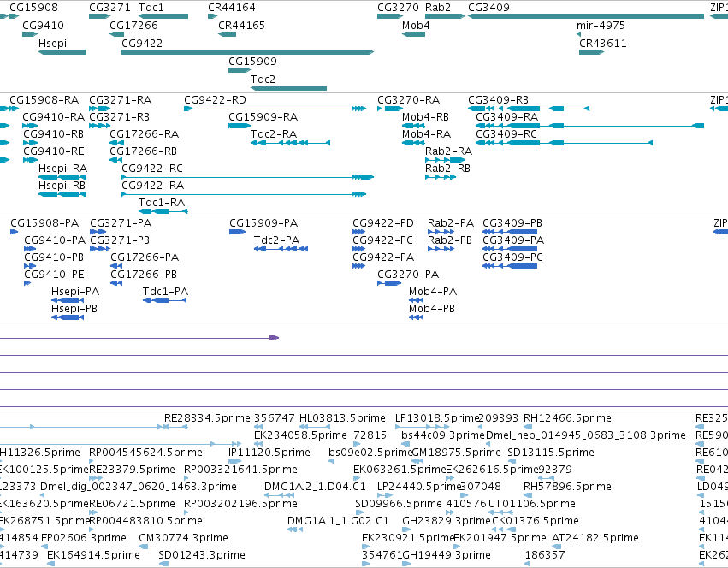
Task: Click the GM30774.3prime EST label
Action: pos(183,538)
